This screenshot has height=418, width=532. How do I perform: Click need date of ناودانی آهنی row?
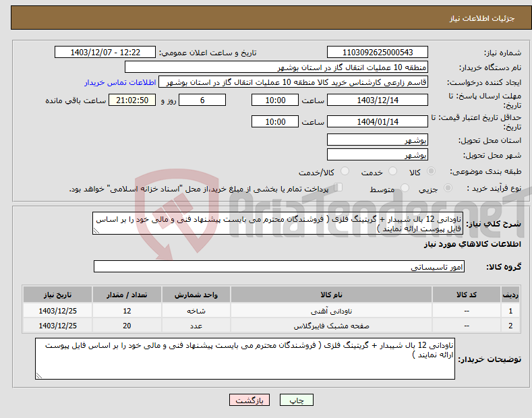coord(58,310)
